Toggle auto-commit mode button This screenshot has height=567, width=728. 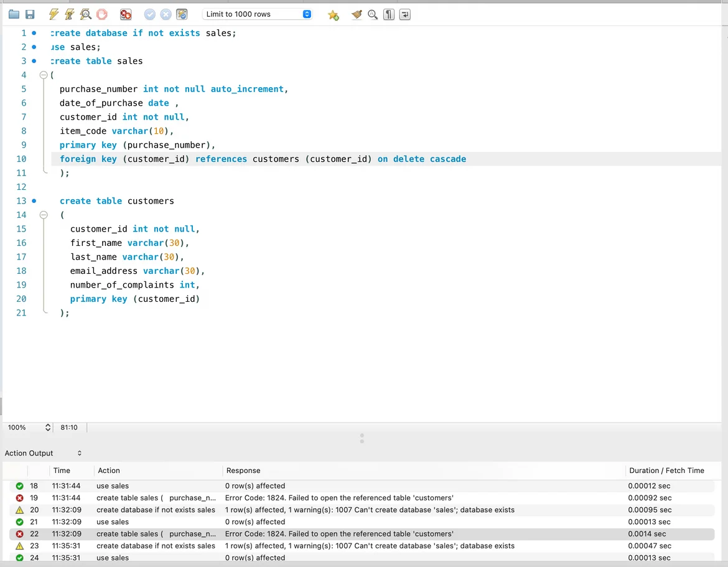182,14
